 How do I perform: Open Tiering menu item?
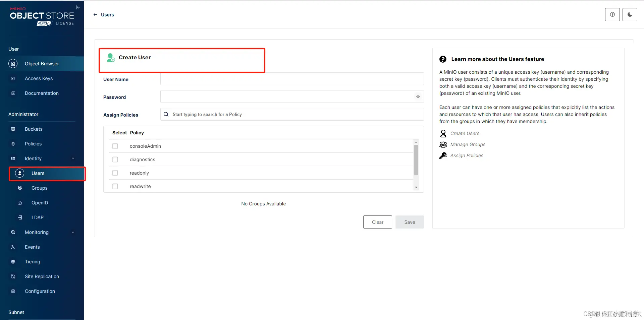pyautogui.click(x=42, y=262)
